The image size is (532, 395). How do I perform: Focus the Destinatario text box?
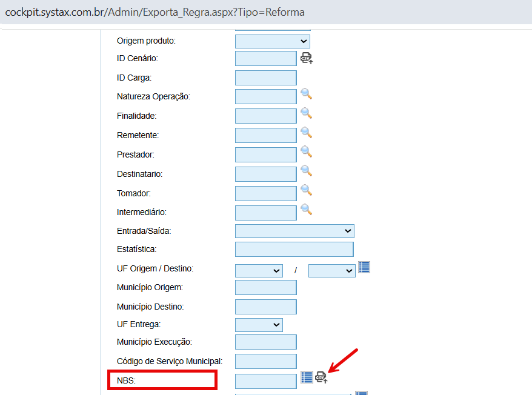click(x=265, y=174)
